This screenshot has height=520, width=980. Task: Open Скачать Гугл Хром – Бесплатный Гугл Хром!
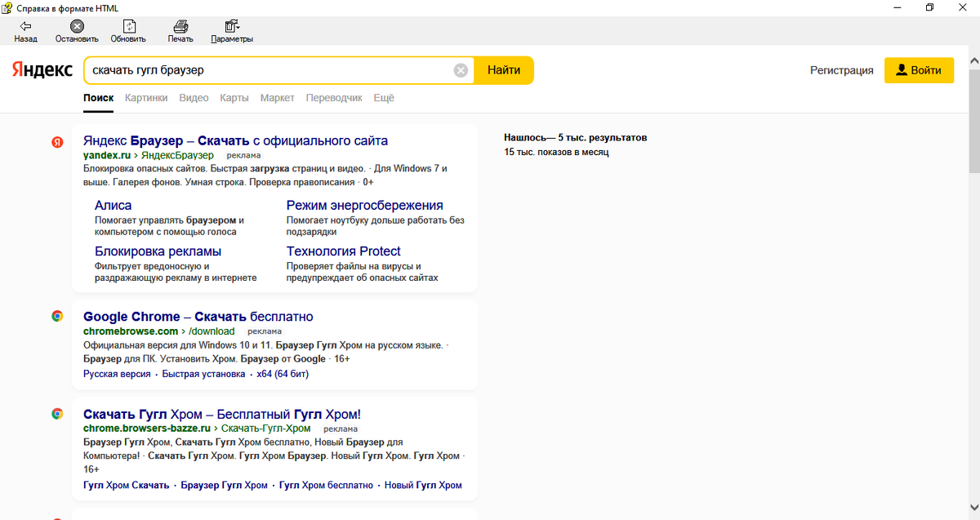222,414
